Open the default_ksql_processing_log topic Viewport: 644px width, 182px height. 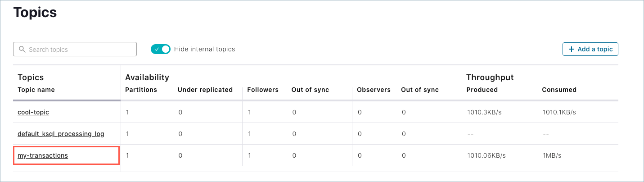click(x=61, y=134)
